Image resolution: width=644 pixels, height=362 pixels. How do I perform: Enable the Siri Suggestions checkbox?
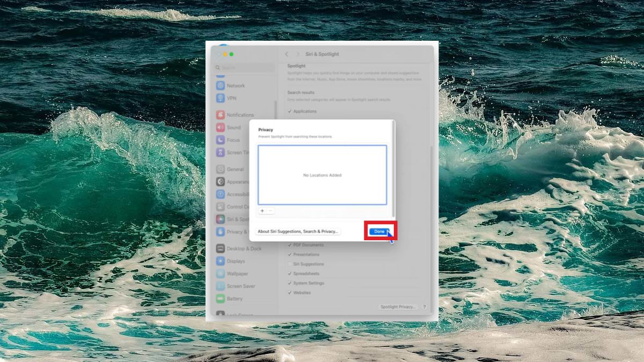point(290,264)
